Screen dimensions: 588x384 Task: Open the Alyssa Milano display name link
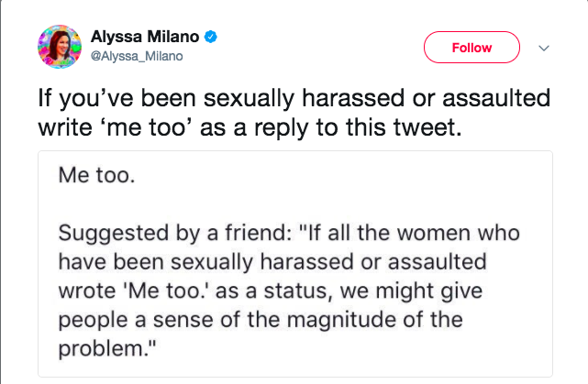click(x=145, y=37)
